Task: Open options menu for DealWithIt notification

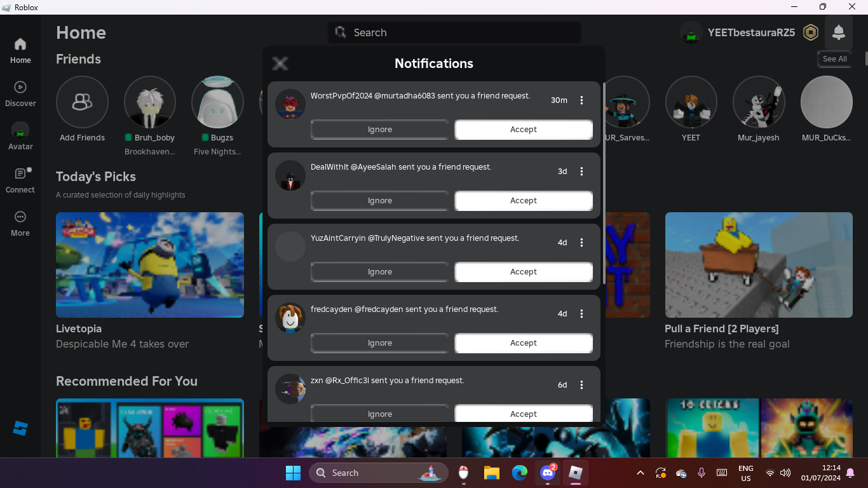Action: coord(581,172)
